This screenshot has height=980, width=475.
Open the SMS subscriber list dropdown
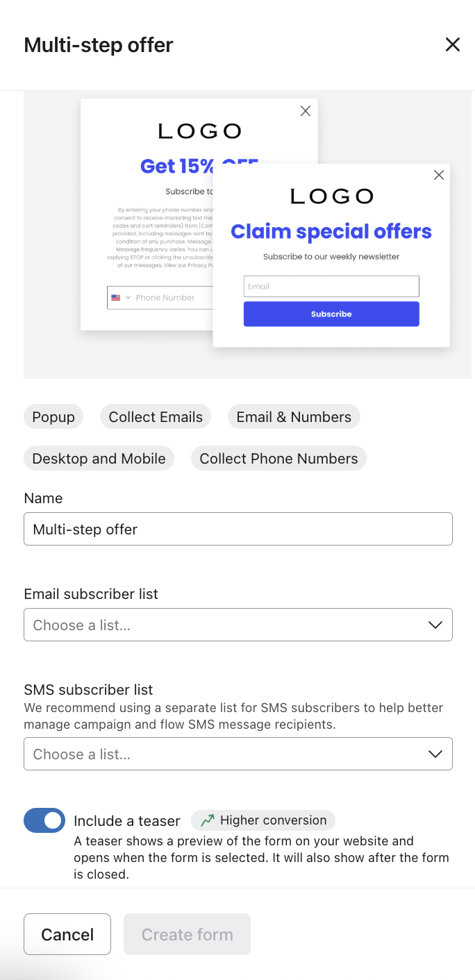pyautogui.click(x=237, y=754)
